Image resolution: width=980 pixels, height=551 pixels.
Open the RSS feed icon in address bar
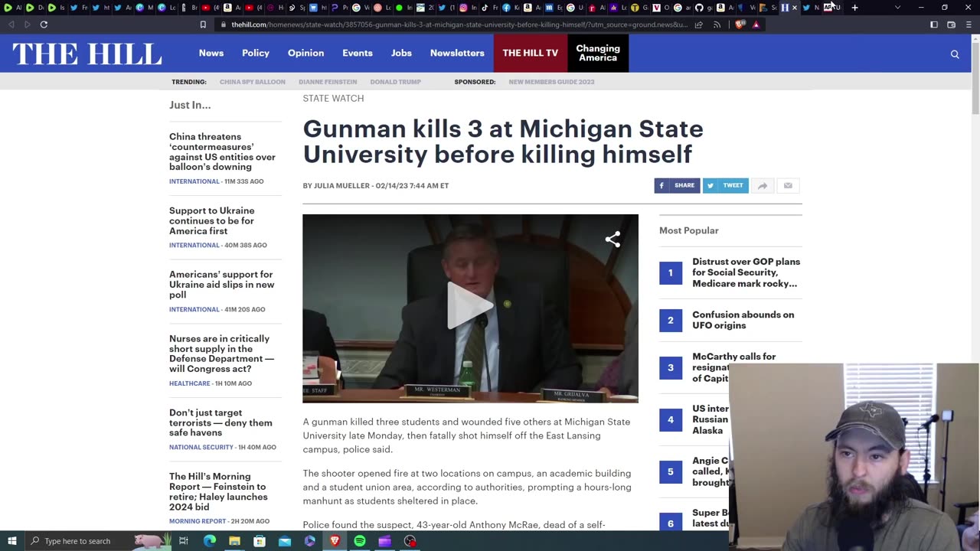point(717,24)
